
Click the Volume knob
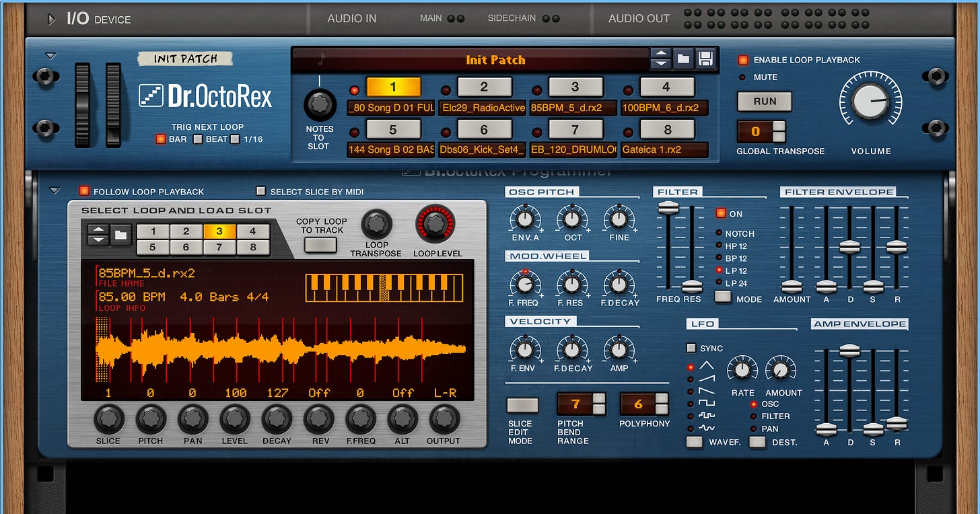tap(870, 101)
